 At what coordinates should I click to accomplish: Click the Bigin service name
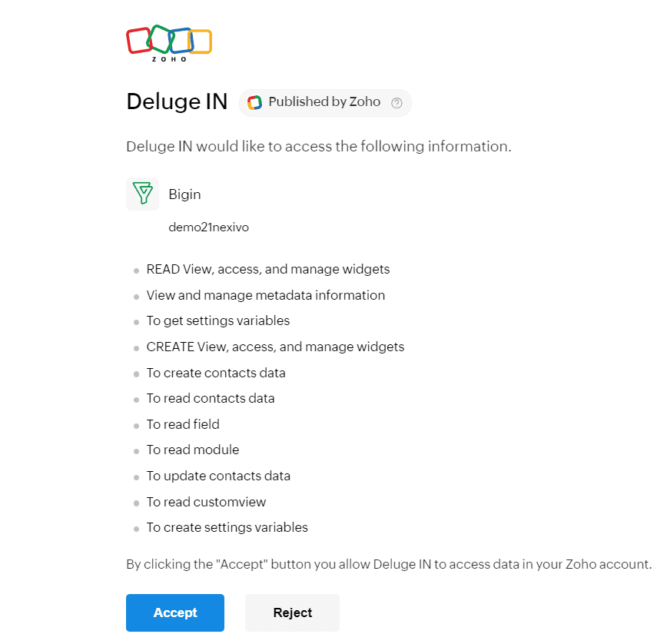pos(184,194)
